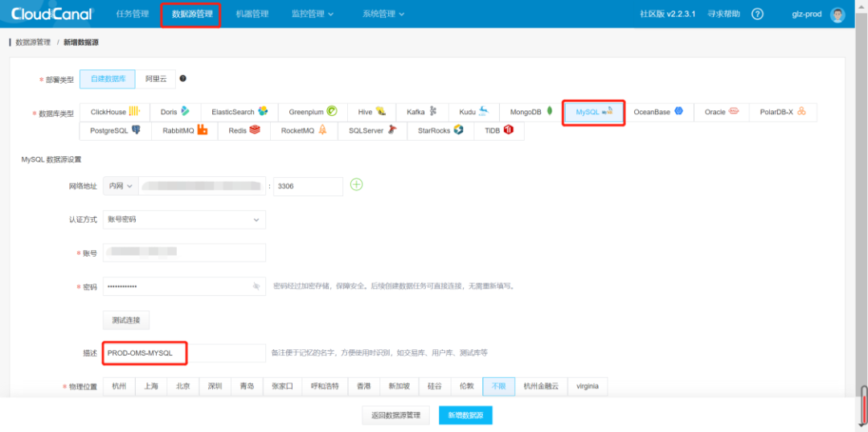
Task: Click the user avatar icon
Action: click(837, 14)
